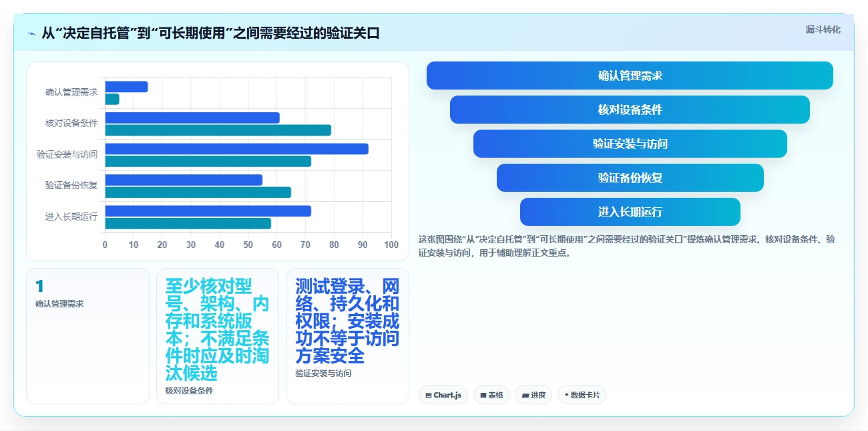Click the 验证备份恢复 chart axis label
The height and width of the screenshot is (431, 868).
tap(71, 185)
